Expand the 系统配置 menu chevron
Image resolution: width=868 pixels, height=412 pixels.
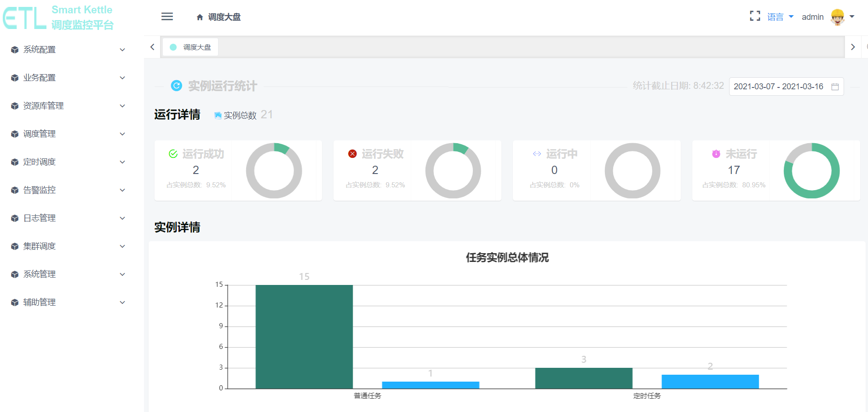click(122, 50)
